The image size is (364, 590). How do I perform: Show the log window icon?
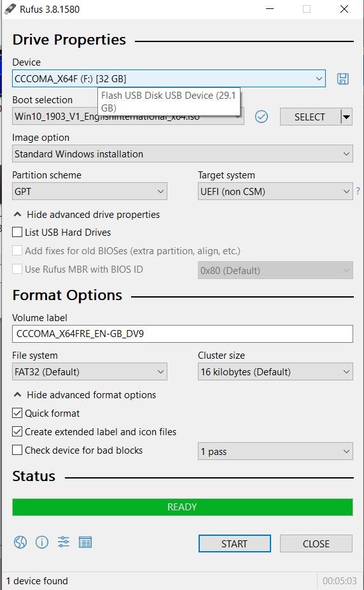click(85, 542)
